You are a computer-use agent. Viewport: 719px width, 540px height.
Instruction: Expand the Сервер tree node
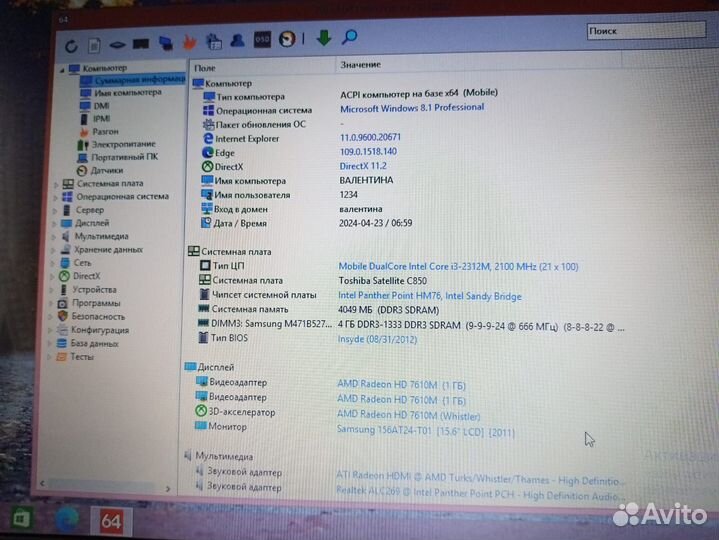(55, 211)
